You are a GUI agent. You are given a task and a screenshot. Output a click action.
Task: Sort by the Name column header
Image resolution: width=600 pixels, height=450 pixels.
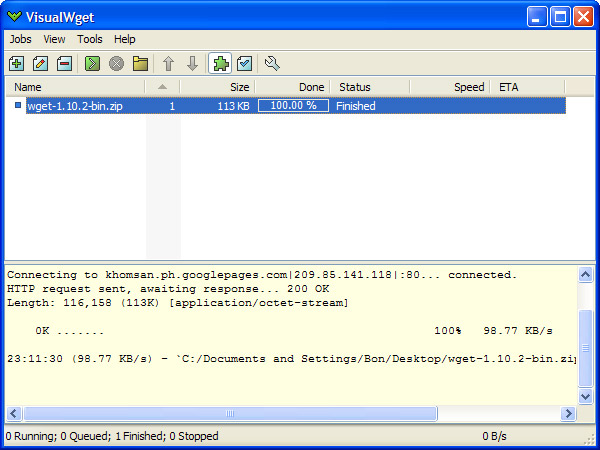click(x=75, y=87)
